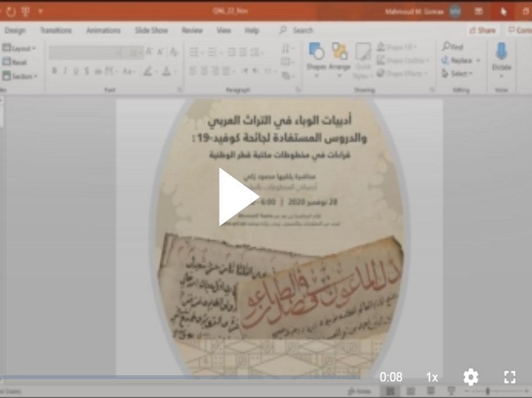
Task: Open the Text Direction menu
Action: (287, 49)
